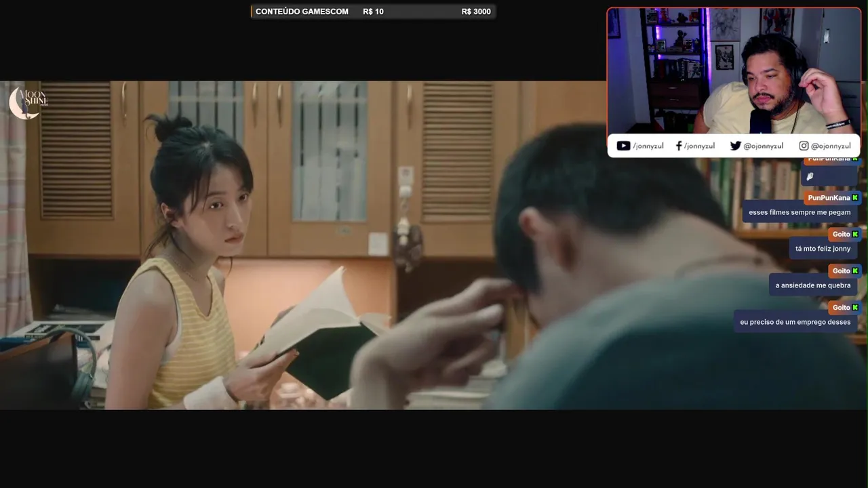Screen dimensions: 868x488
Task: Click the CONTEÚDO GAMESCOM goal label
Action: click(302, 12)
